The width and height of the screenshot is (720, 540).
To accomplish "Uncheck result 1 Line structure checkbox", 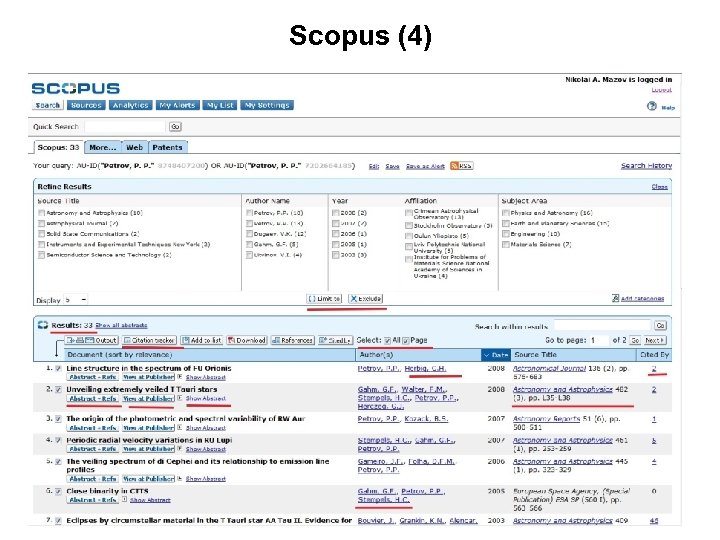I will pos(58,368).
